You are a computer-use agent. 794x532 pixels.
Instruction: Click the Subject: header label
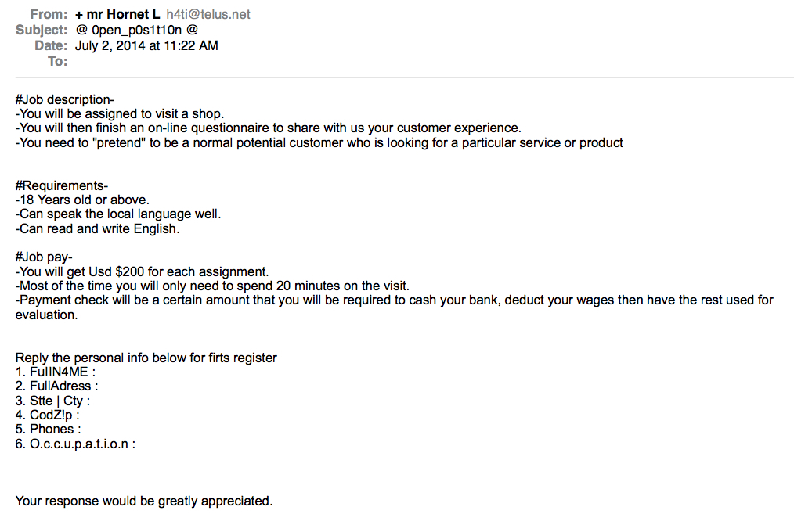[42, 30]
